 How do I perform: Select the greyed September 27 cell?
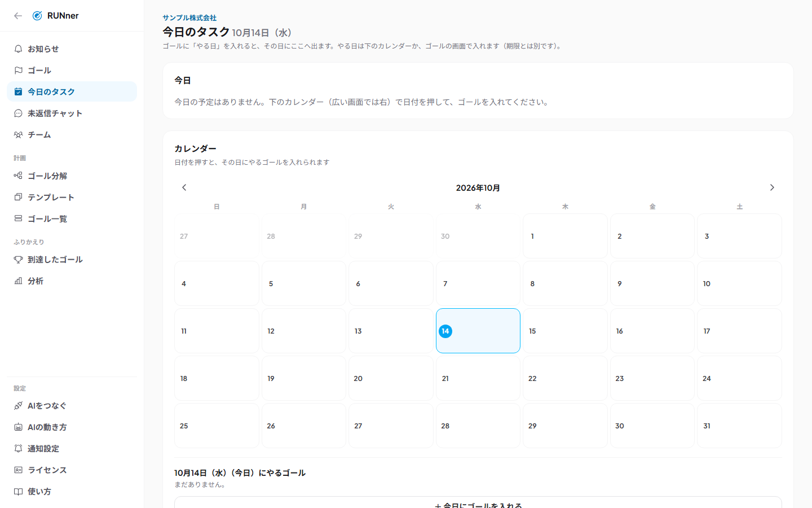[217, 236]
